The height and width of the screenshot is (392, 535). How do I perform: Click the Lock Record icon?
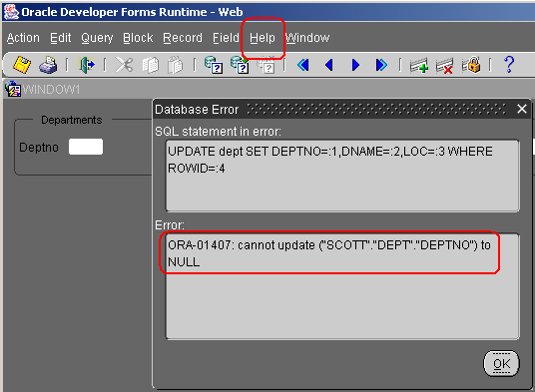click(471, 65)
